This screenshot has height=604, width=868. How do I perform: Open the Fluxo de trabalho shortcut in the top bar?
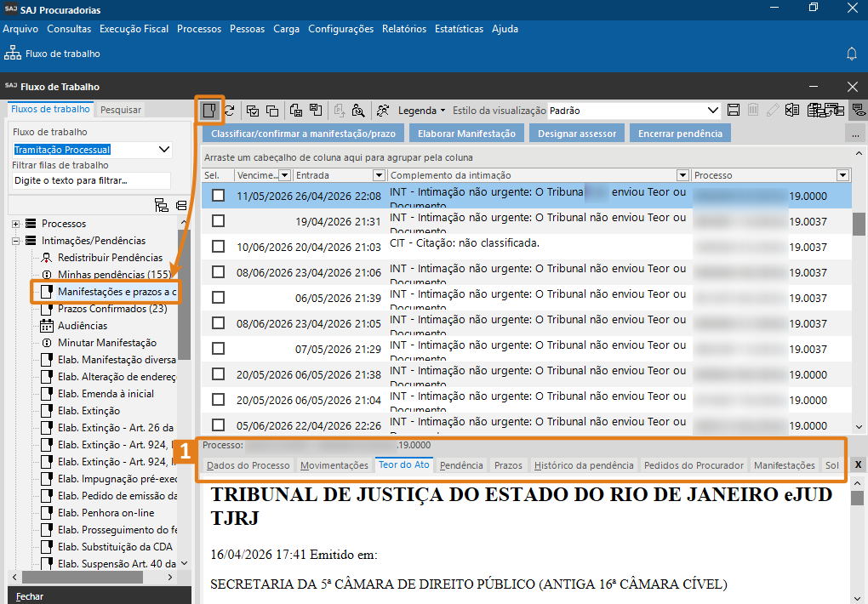click(53, 54)
